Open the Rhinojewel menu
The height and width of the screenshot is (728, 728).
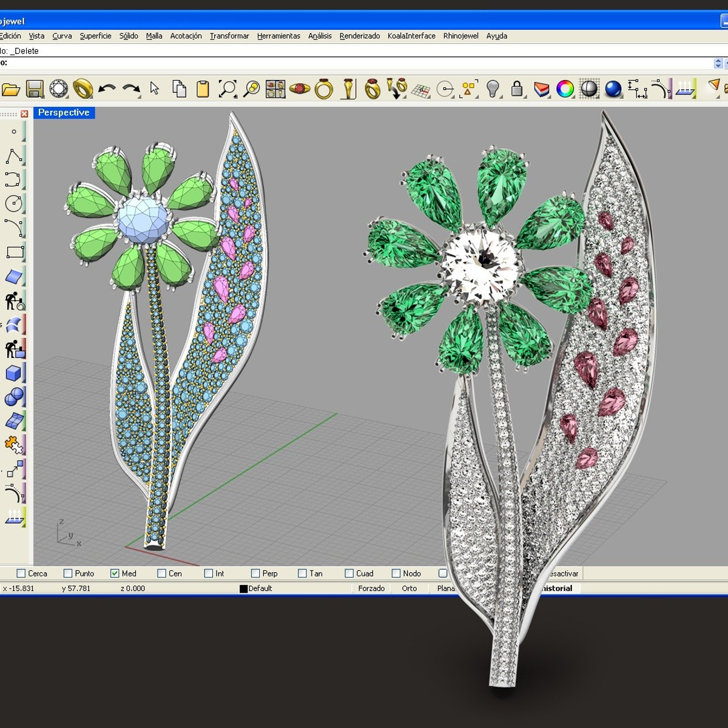(x=460, y=36)
